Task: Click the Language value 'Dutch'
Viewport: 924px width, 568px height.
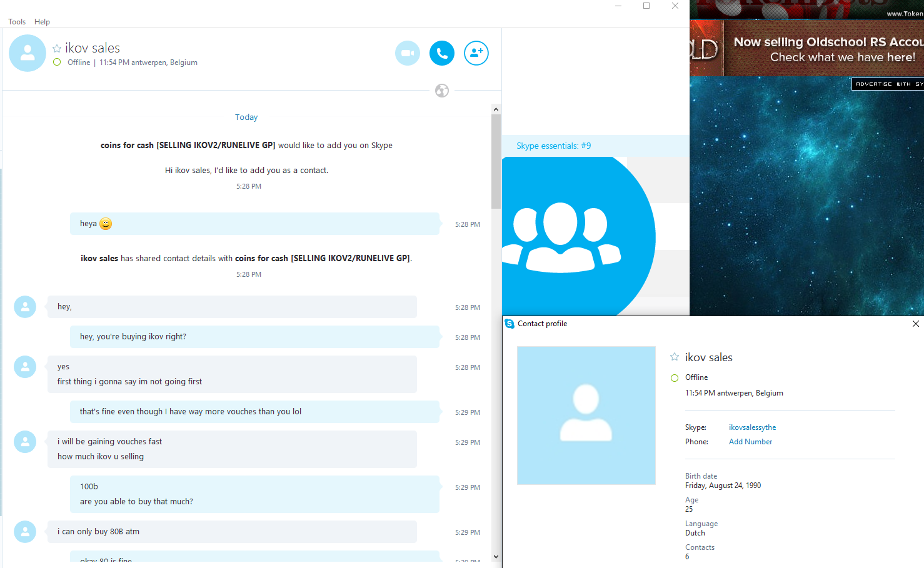Action: click(695, 533)
